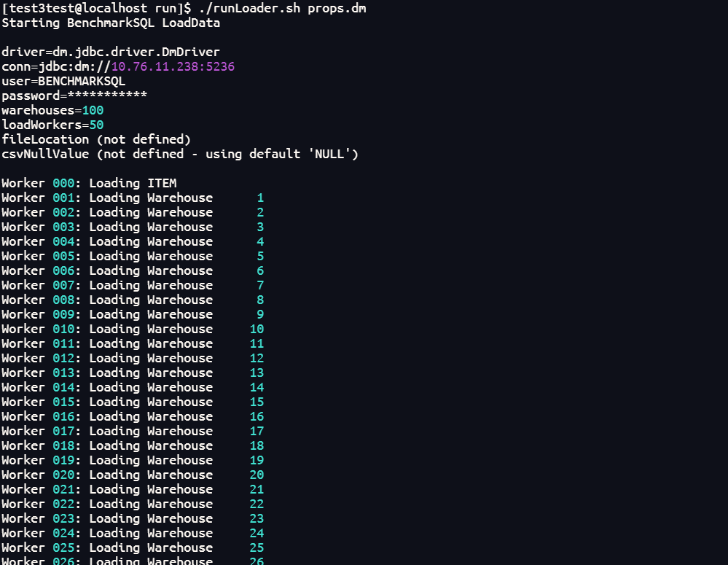The height and width of the screenshot is (565, 728).
Task: Click the Worker 008 loading line
Action: (x=133, y=300)
